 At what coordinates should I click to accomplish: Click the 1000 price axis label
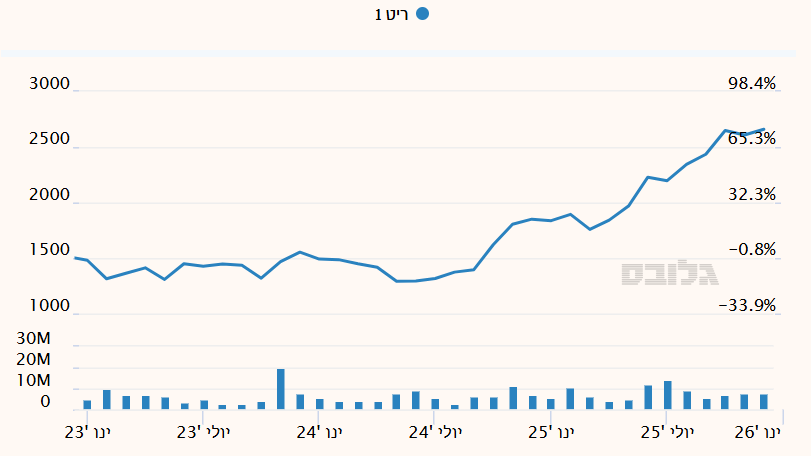point(50,306)
